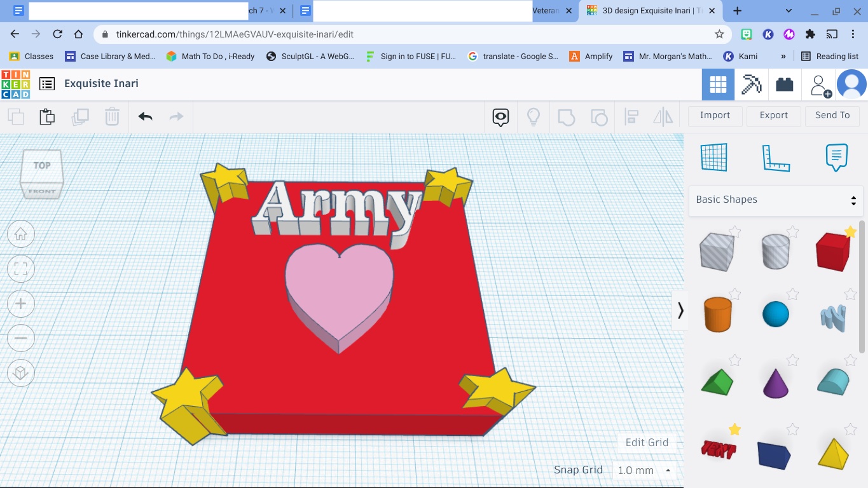The height and width of the screenshot is (488, 868).
Task: Select the teal Round Roof shape
Action: 834,383
